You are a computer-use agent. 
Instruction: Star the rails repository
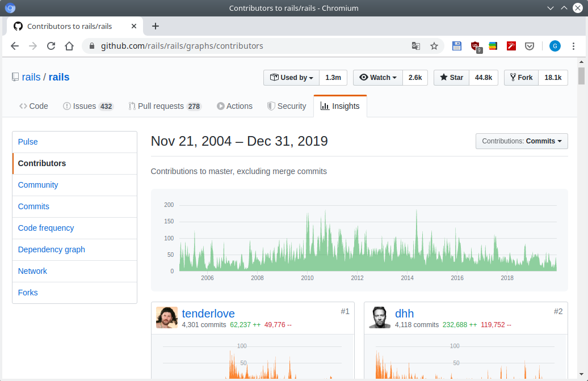click(x=452, y=78)
